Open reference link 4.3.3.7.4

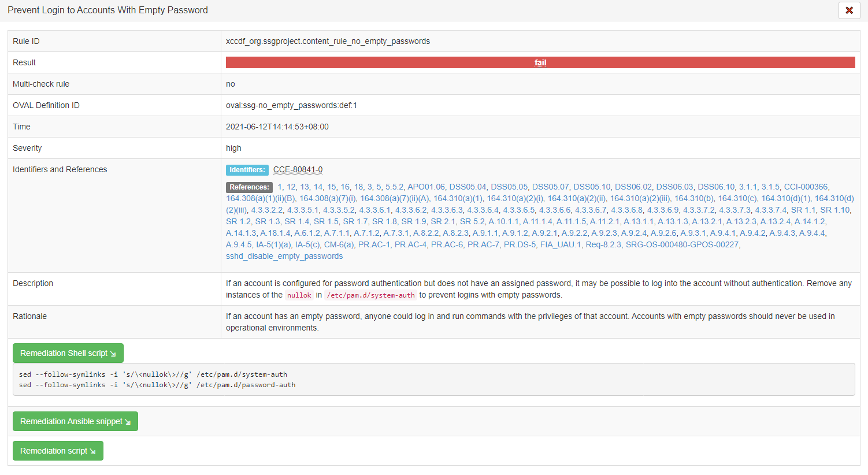[770, 210]
